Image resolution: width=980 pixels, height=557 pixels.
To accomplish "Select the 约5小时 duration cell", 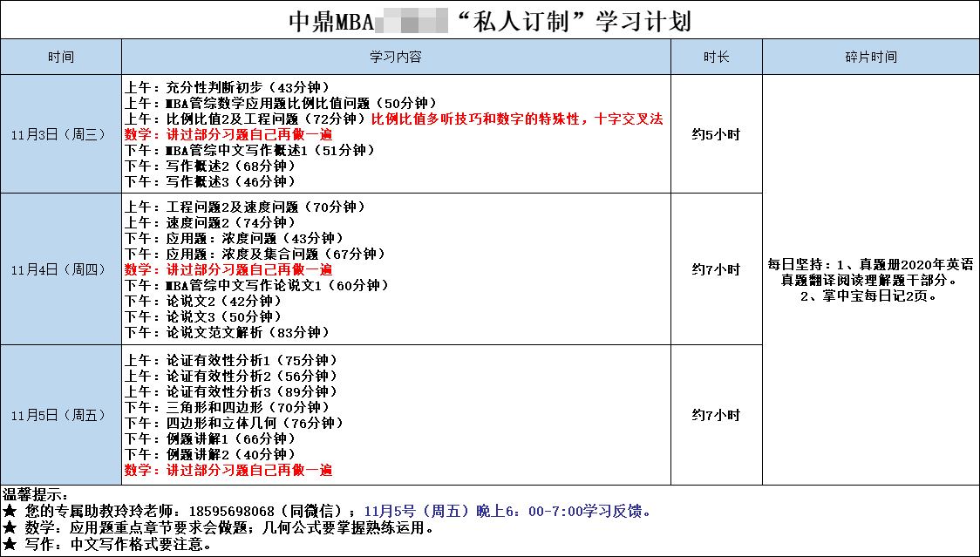I will point(716,134).
